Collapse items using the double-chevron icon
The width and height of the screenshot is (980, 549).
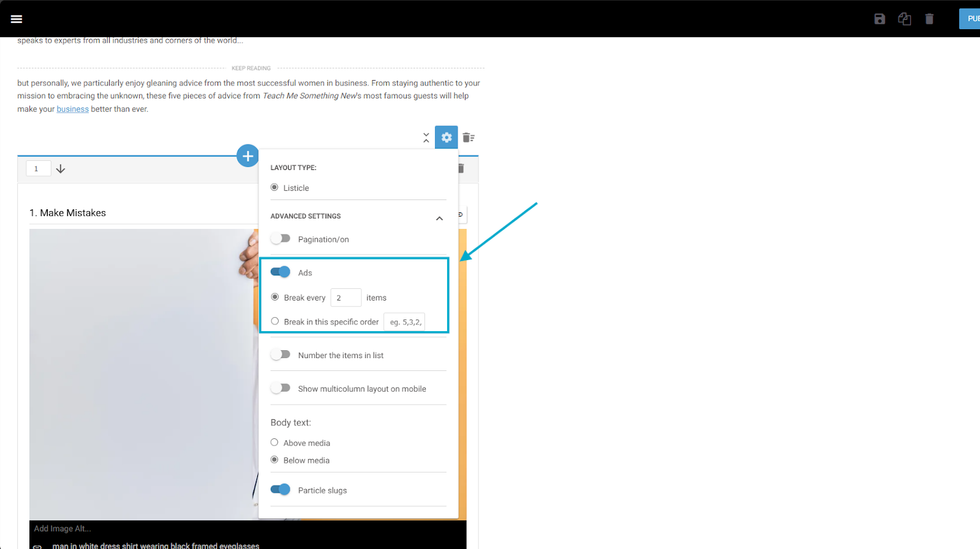(x=426, y=138)
